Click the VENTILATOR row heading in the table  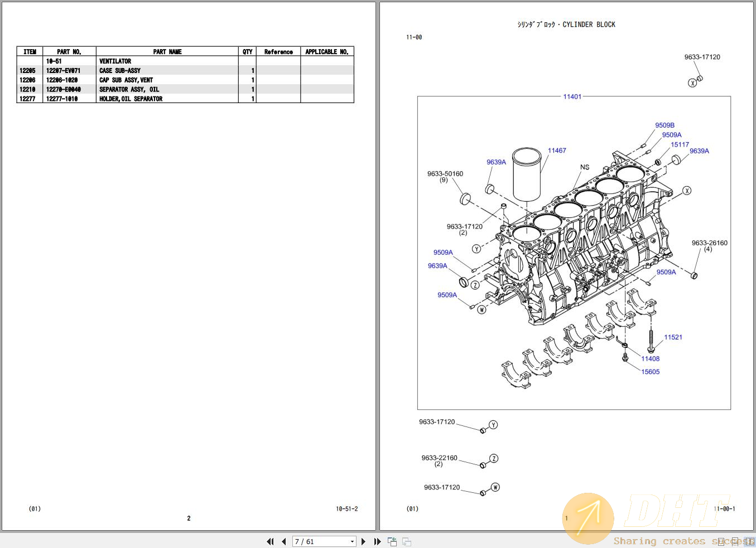click(x=115, y=61)
